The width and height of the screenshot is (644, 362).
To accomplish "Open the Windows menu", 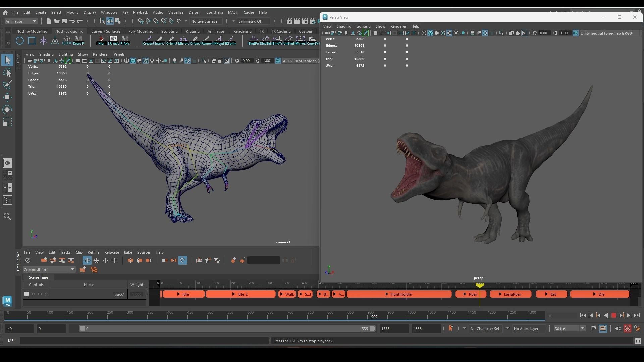I will 109,12.
